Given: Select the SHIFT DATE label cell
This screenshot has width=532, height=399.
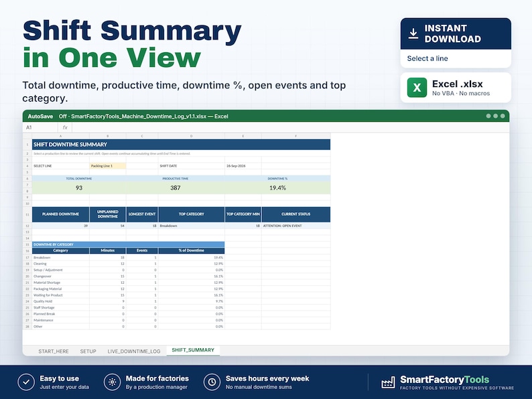Looking at the screenshot, I should pyautogui.click(x=192, y=166).
